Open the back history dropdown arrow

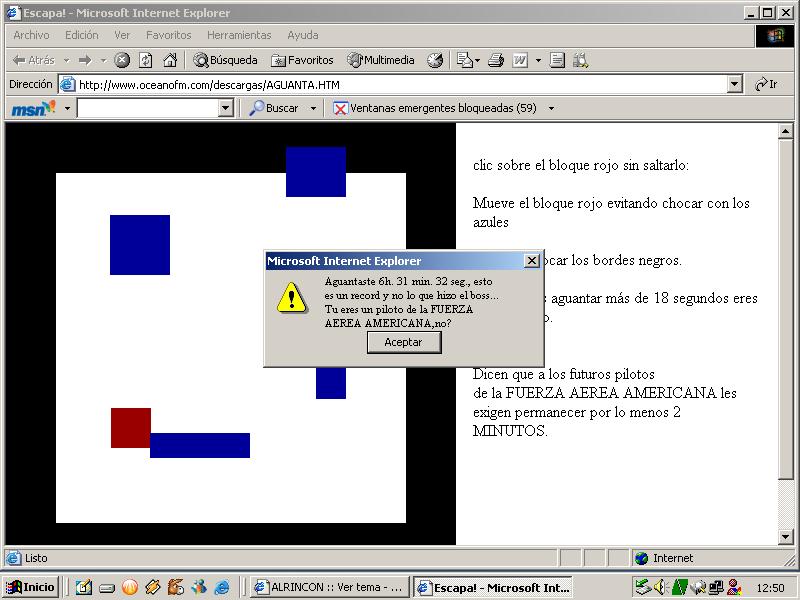click(x=67, y=60)
